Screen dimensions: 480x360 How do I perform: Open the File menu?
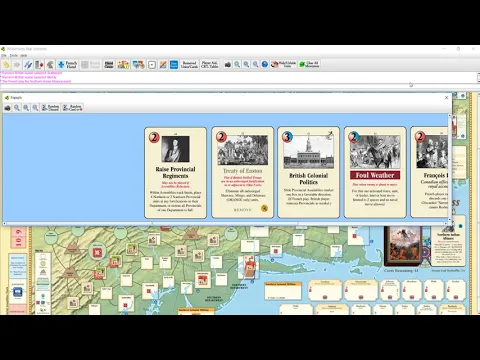click(3, 55)
